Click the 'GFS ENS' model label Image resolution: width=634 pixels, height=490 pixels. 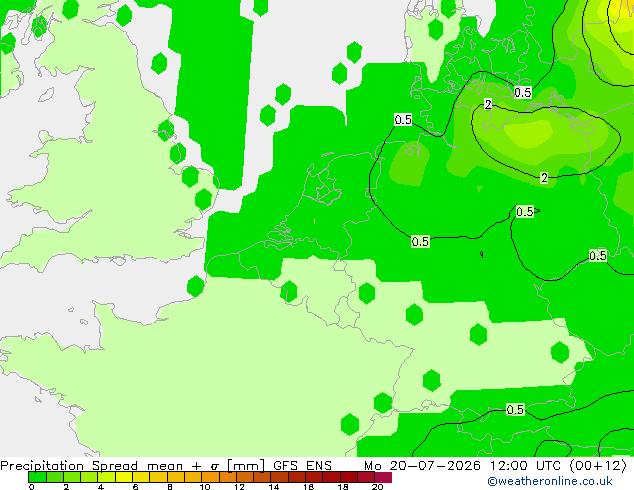coord(302,466)
